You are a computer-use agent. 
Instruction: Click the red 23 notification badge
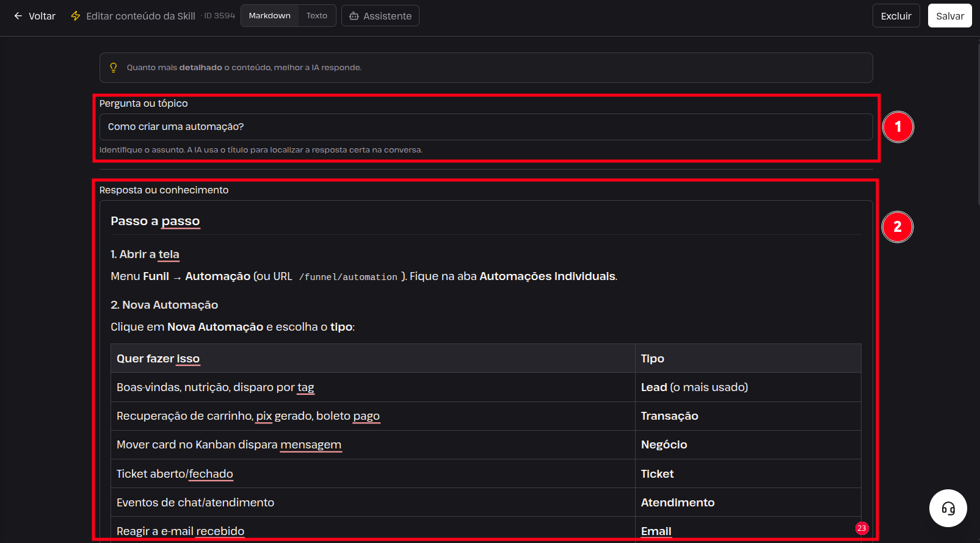point(862,528)
